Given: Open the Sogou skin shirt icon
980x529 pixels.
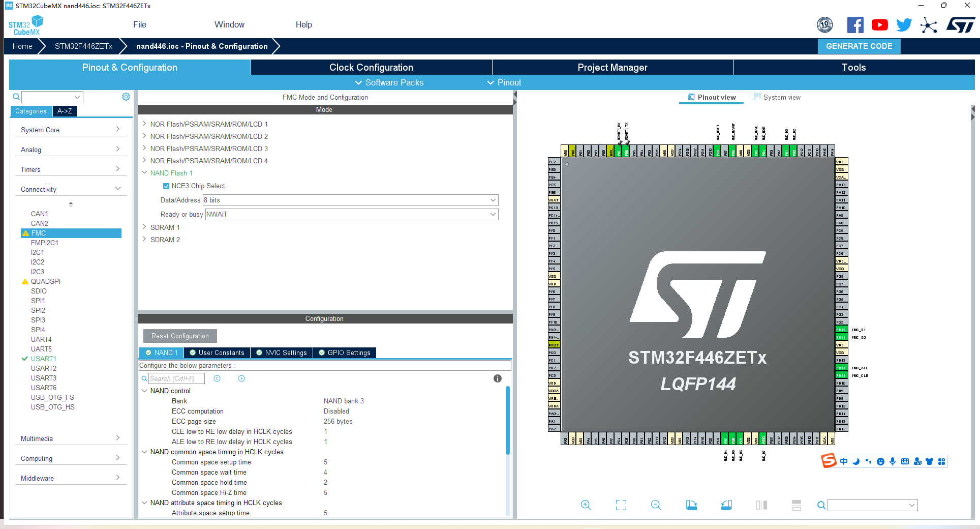Looking at the screenshot, I should pyautogui.click(x=929, y=461).
